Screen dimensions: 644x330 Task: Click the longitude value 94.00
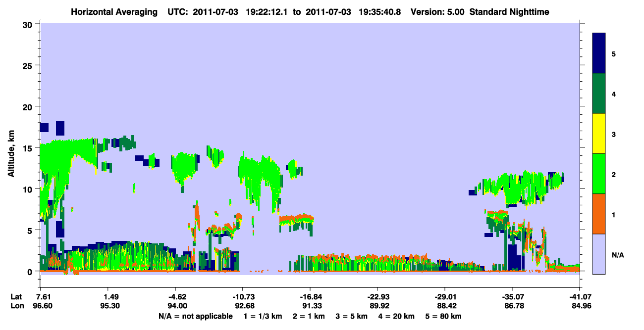tap(177, 306)
